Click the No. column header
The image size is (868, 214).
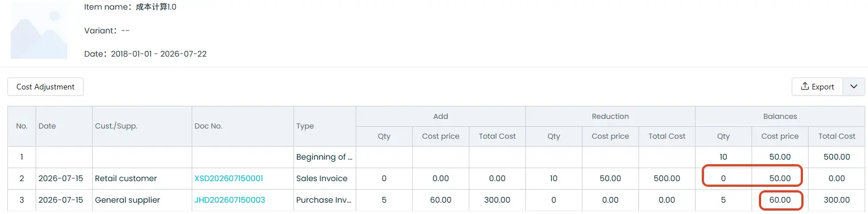(x=21, y=126)
